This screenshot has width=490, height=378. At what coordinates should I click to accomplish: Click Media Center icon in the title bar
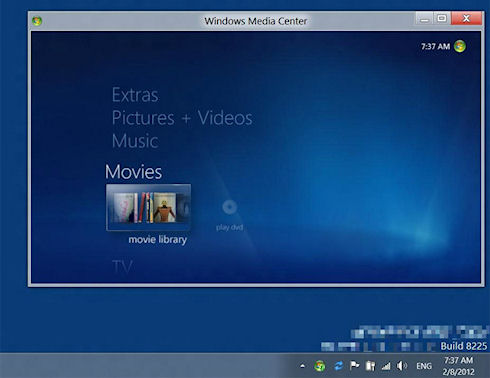37,21
